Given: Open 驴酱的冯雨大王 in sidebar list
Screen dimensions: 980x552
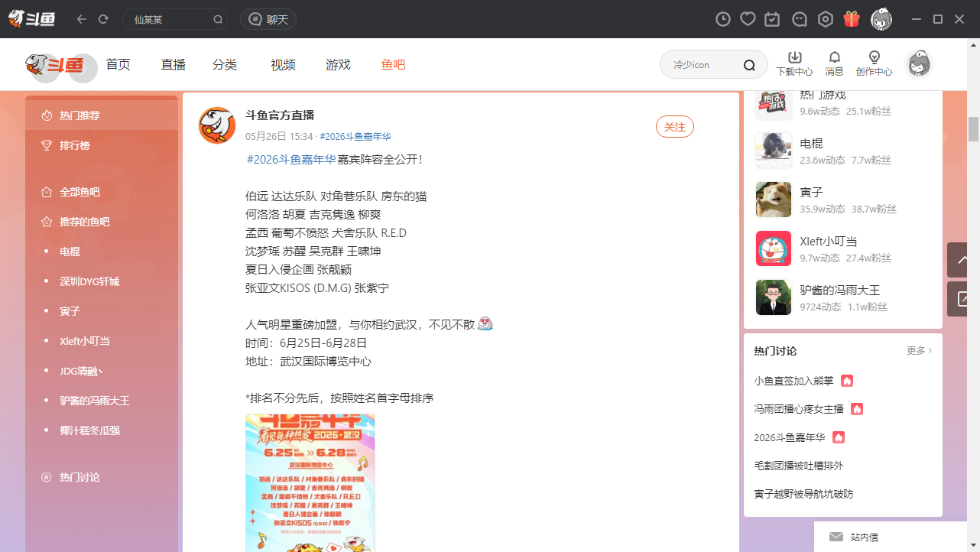Looking at the screenshot, I should 102,401.
